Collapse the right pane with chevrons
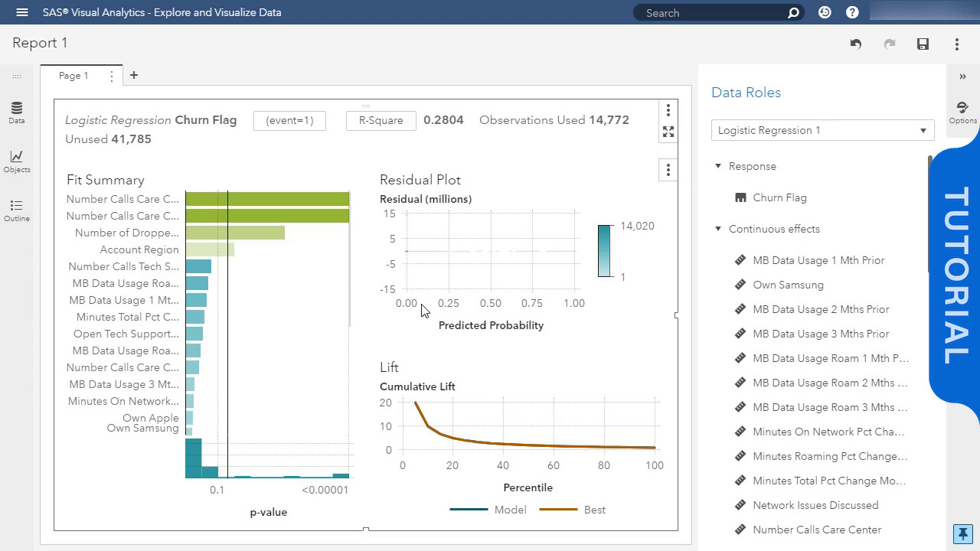This screenshot has height=551, width=980. coord(962,77)
